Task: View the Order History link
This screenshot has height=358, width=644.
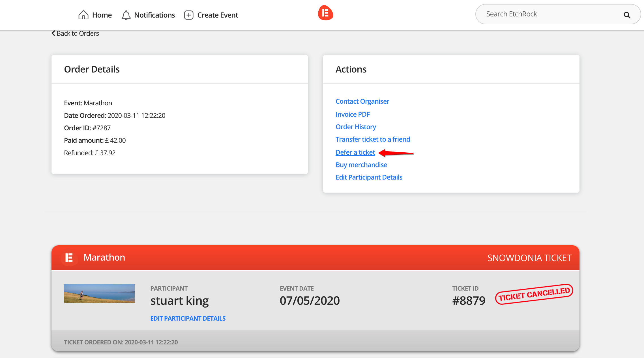Action: coord(356,127)
